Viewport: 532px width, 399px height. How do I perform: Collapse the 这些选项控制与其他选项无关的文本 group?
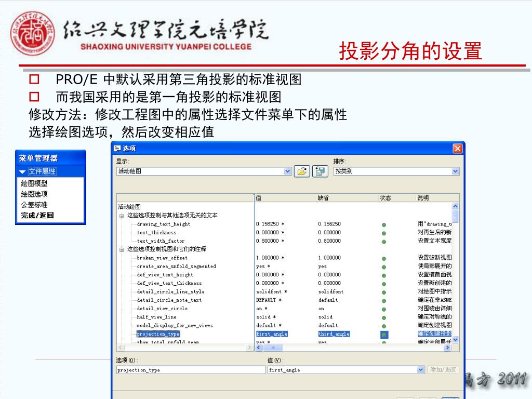pos(122,216)
